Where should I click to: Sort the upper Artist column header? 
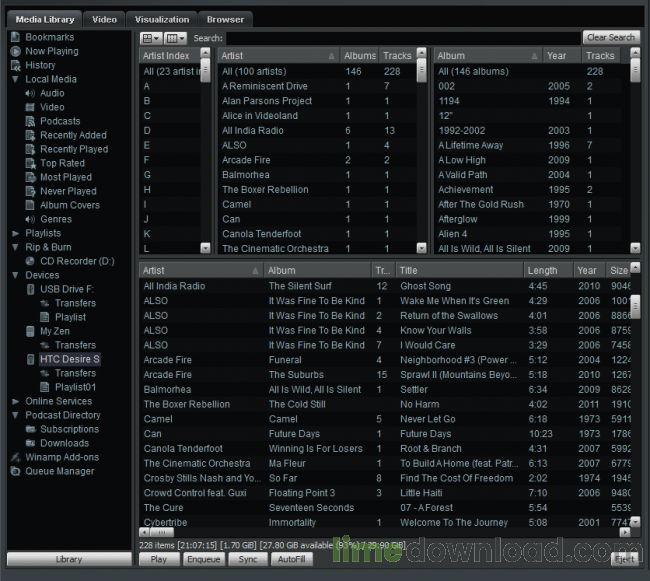point(278,56)
